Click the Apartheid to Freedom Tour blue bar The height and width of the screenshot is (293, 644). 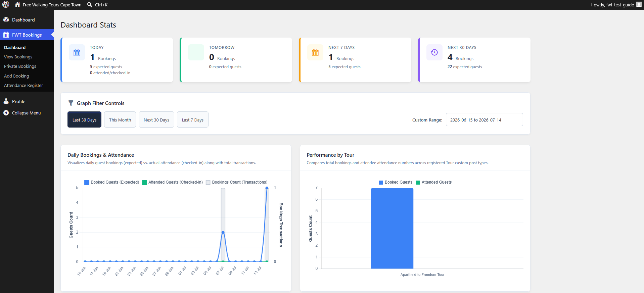tap(392, 228)
